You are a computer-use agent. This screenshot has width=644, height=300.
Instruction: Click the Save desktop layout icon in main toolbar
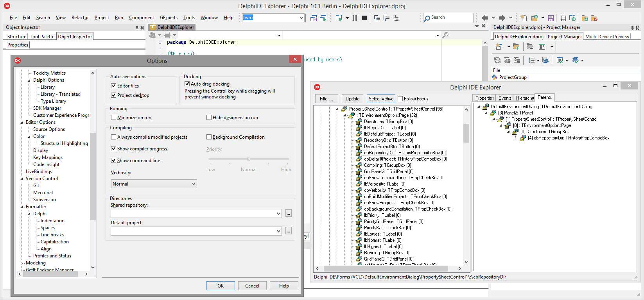(x=314, y=18)
